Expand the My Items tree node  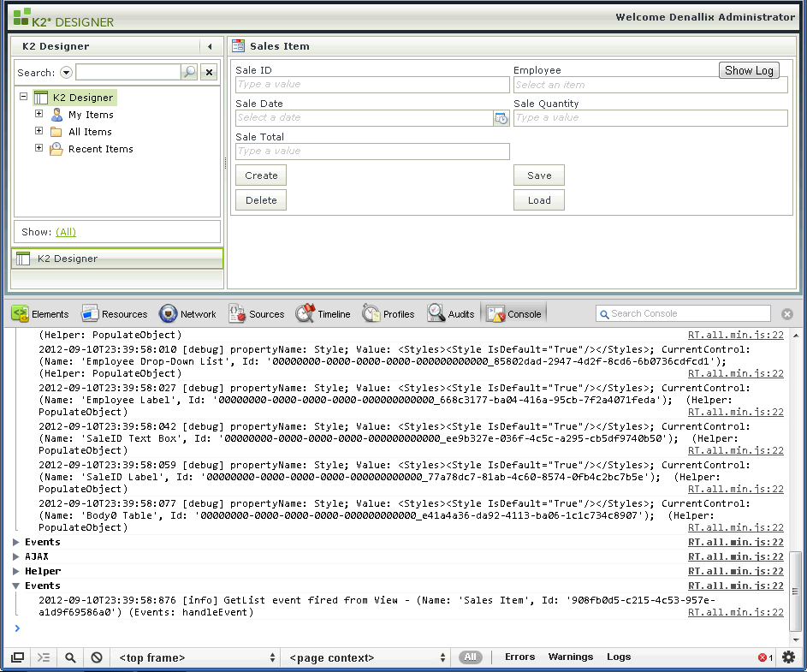(x=39, y=113)
